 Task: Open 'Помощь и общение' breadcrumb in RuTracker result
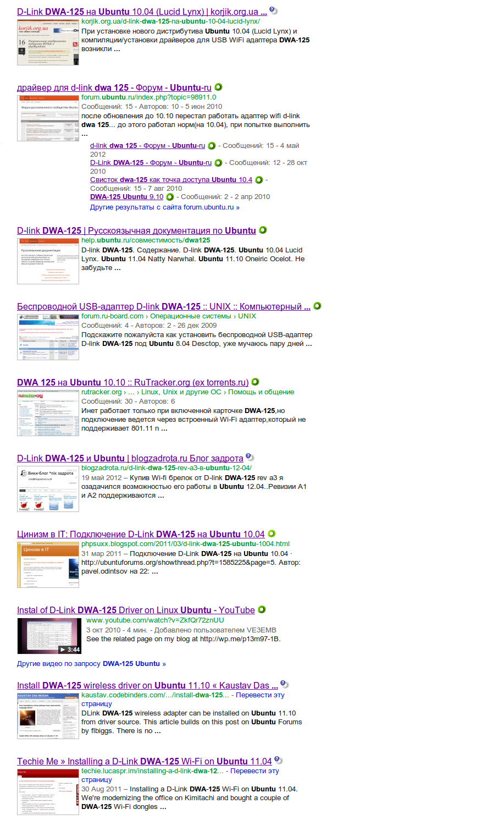[261, 392]
